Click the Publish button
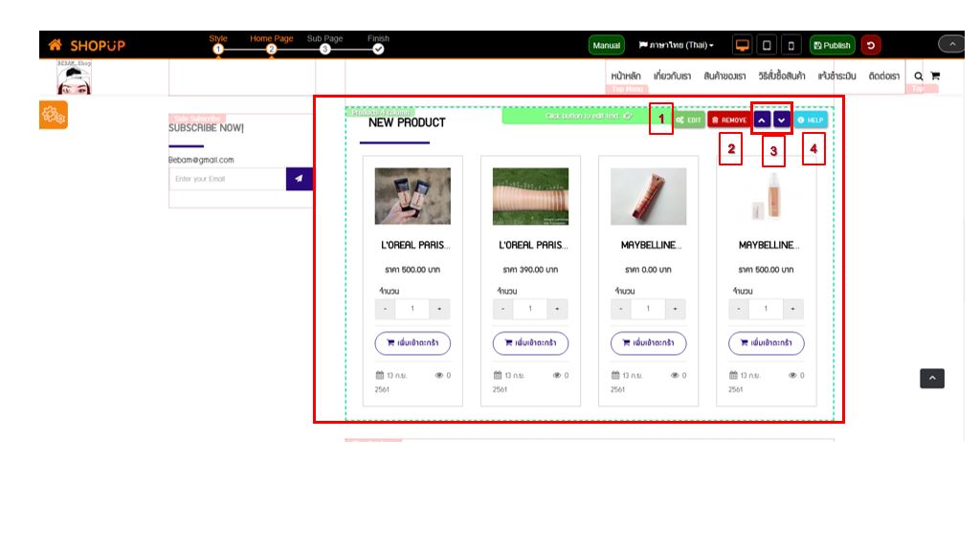This screenshot has height=549, width=980. [x=833, y=45]
